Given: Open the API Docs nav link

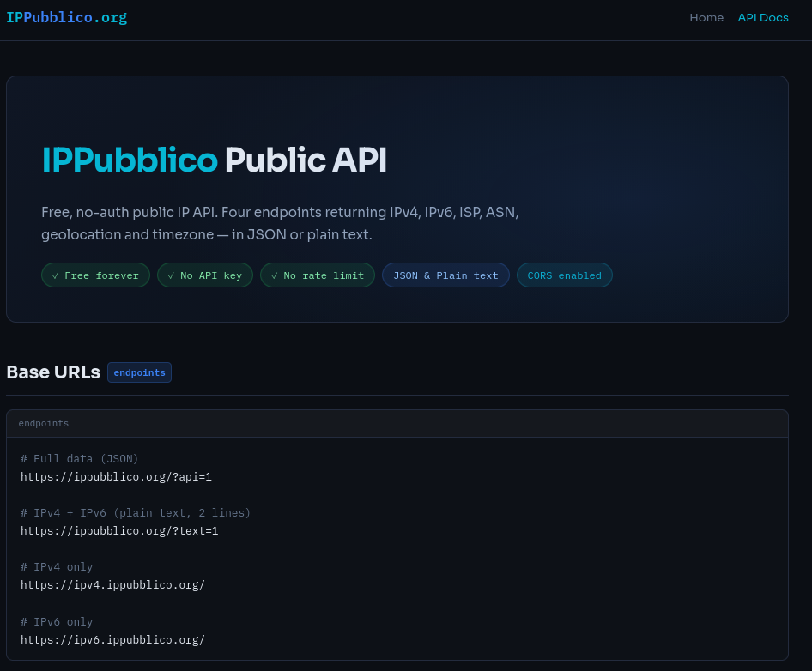Looking at the screenshot, I should 763,18.
